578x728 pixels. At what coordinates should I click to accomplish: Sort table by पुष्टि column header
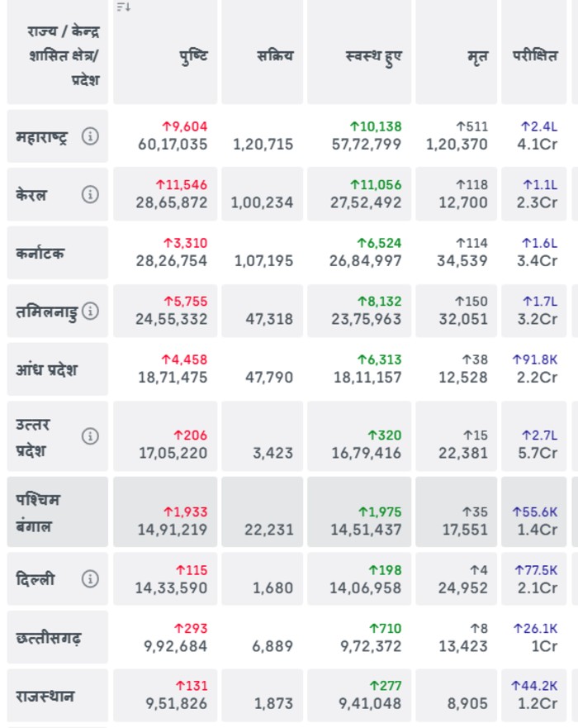[193, 57]
